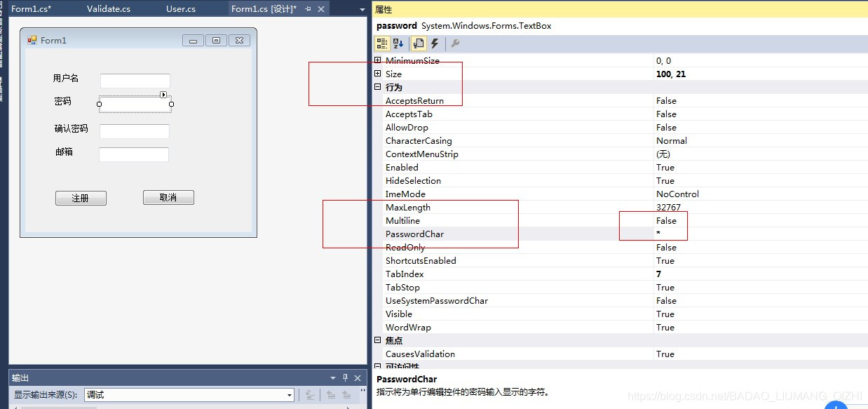Image resolution: width=868 pixels, height=409 pixels.
Task: Edit the PasswordChar value field
Action: (761, 234)
